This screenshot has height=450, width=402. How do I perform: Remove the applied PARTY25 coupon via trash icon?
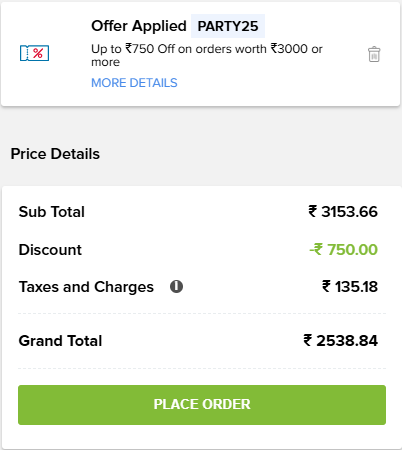[374, 54]
